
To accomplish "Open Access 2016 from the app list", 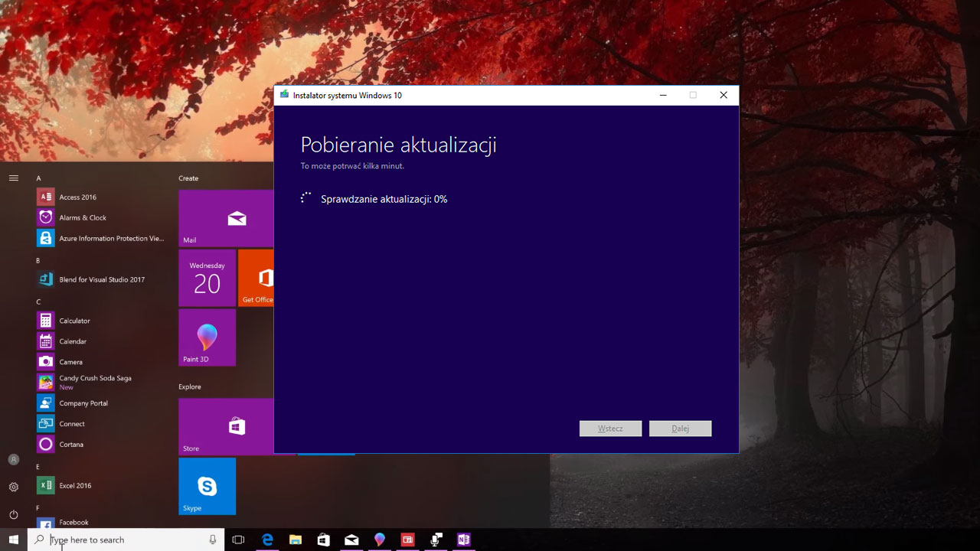I will coord(100,197).
